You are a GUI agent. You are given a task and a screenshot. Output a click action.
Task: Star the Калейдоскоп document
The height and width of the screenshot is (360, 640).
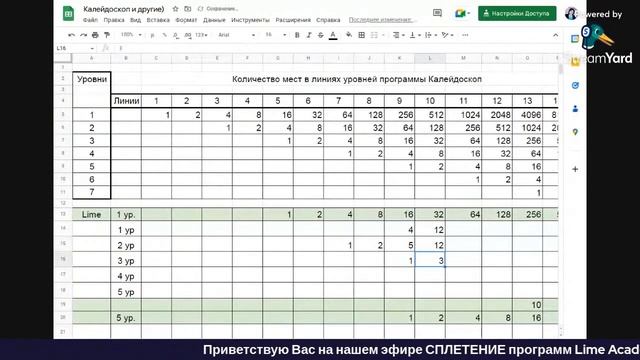point(175,9)
